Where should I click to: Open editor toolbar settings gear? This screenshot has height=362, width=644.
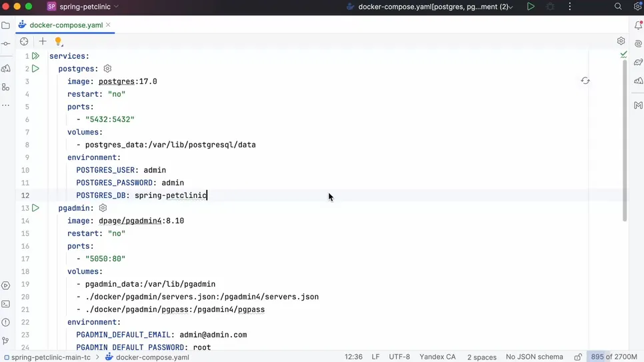pyautogui.click(x=621, y=41)
